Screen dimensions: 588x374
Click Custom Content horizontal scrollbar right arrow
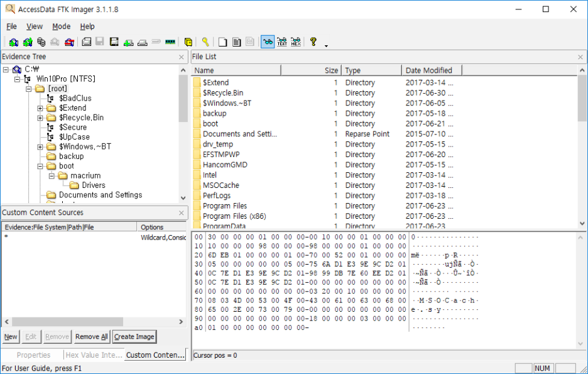tap(181, 321)
